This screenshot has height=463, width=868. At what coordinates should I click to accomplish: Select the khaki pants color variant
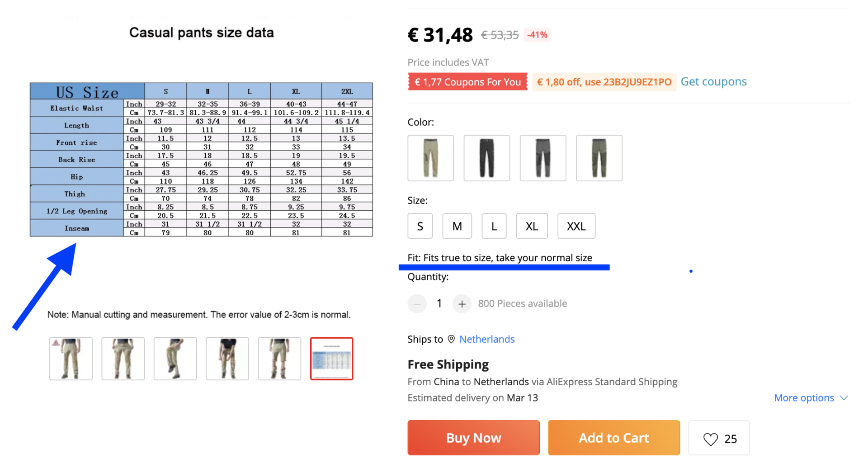pyautogui.click(x=430, y=158)
